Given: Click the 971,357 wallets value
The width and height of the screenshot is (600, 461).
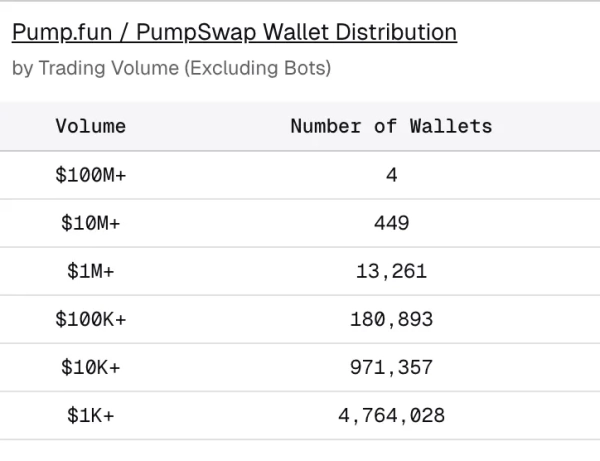Looking at the screenshot, I should [x=391, y=368].
